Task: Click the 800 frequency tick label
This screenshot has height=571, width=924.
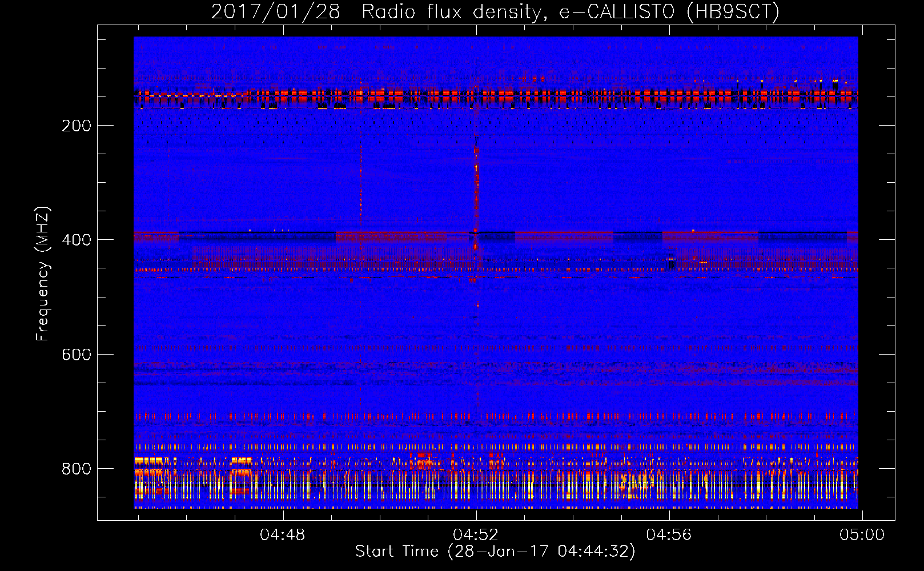Action: (x=77, y=469)
